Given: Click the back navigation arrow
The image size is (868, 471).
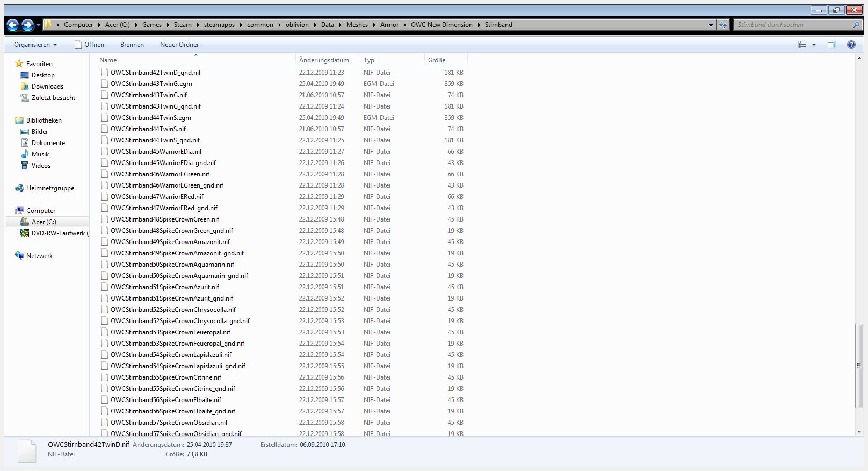Looking at the screenshot, I should 13,25.
